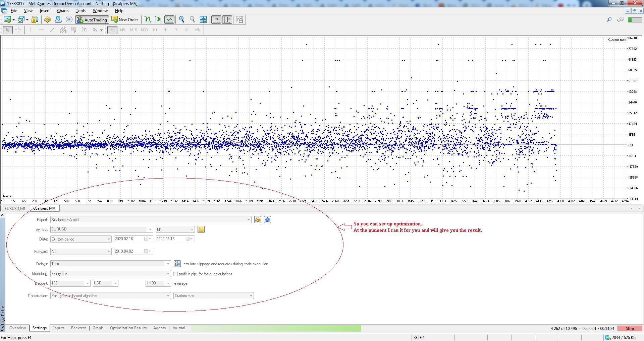
Task: Select the trendline drawing tool
Action: pyautogui.click(x=52, y=30)
